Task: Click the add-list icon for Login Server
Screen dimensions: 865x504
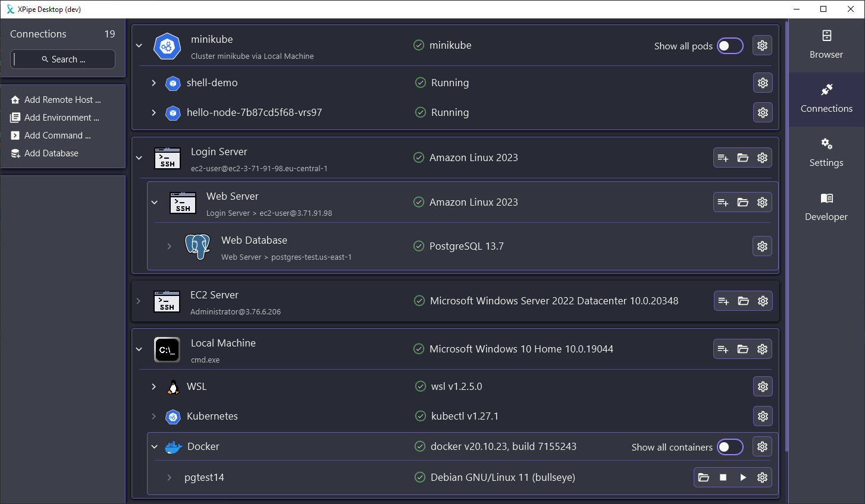Action: coord(723,157)
